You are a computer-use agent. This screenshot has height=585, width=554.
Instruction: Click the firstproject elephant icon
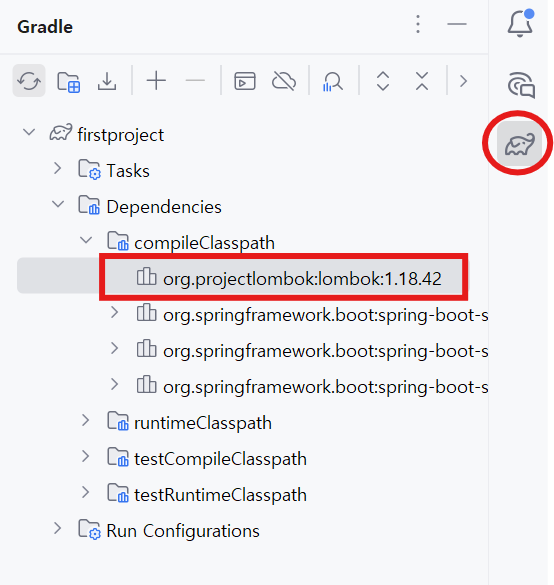pyautogui.click(x=61, y=132)
